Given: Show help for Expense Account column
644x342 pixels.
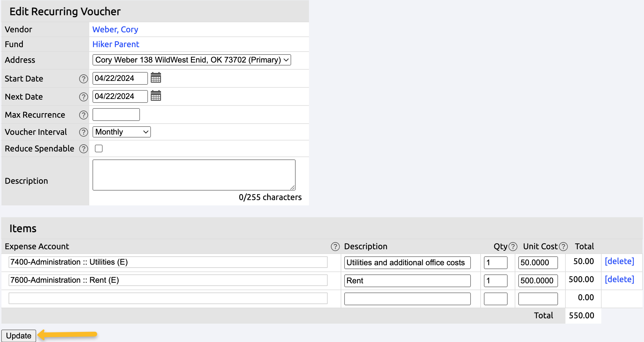Looking at the screenshot, I should tap(335, 247).
